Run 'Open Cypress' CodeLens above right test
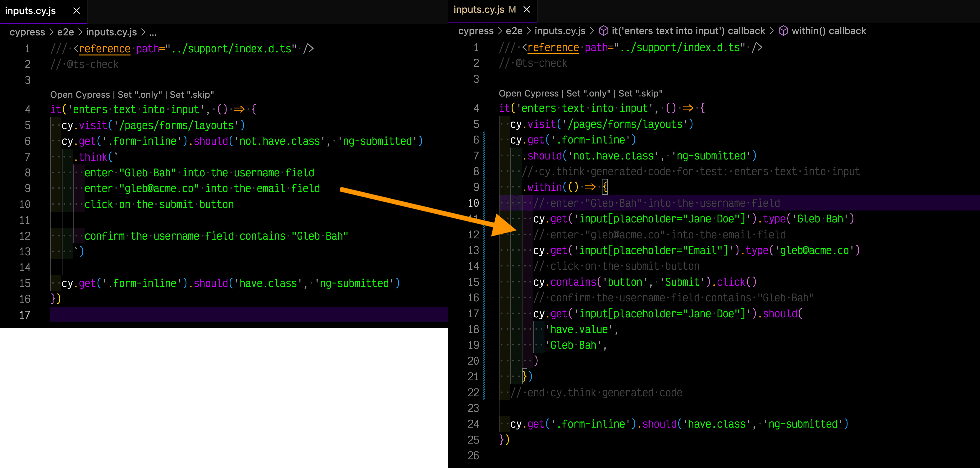This screenshot has width=980, height=468. click(529, 93)
